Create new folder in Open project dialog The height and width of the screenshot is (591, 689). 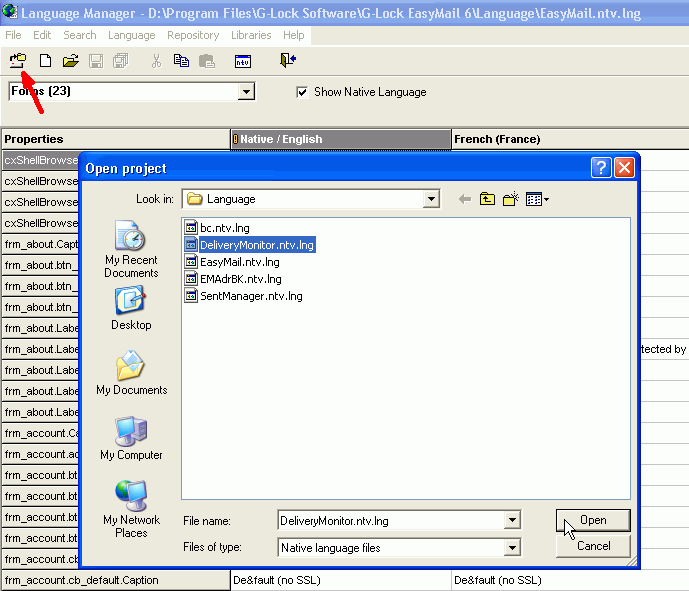511,199
